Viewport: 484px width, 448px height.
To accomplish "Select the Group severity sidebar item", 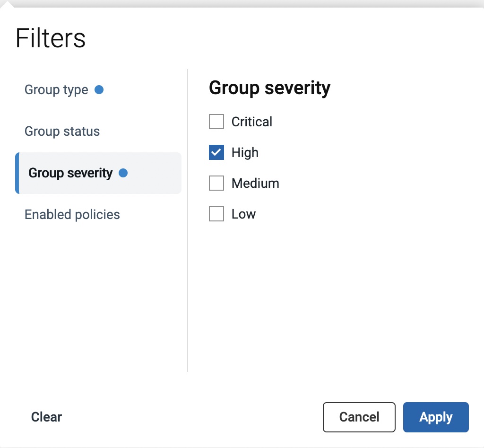I will [x=70, y=173].
